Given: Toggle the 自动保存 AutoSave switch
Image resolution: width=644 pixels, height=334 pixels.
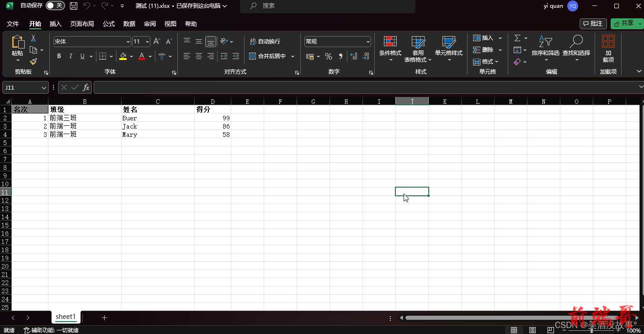Looking at the screenshot, I should point(55,6).
